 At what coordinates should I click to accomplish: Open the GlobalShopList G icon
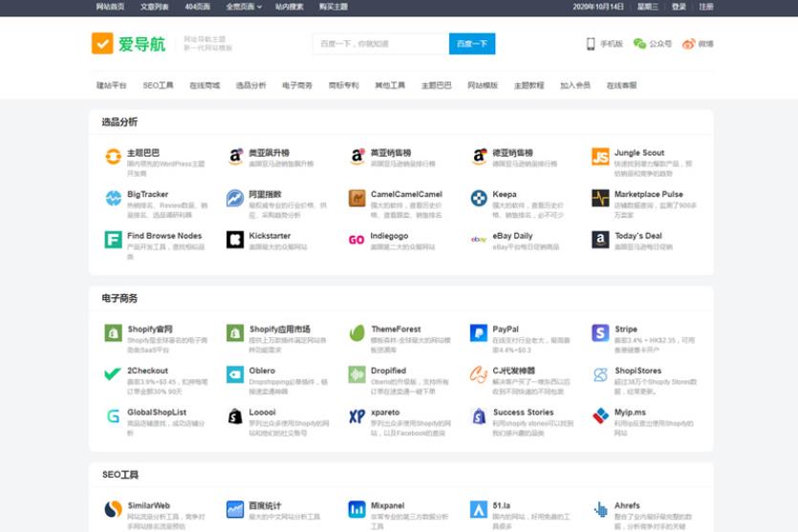pos(113,416)
